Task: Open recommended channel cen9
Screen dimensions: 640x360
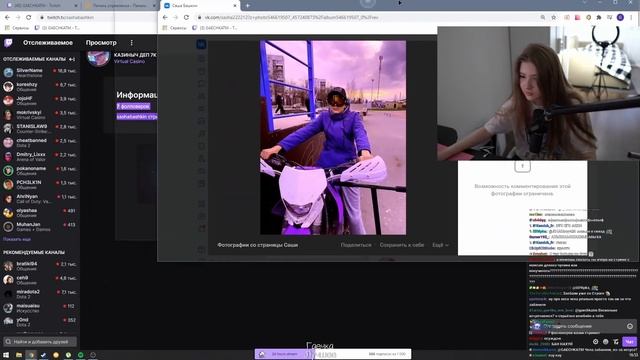Action: [40, 280]
